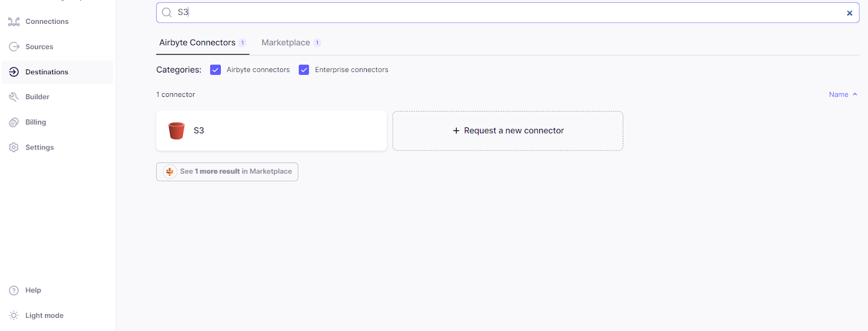Click the Airbyte connectors category label
This screenshot has height=331, width=868.
[258, 70]
